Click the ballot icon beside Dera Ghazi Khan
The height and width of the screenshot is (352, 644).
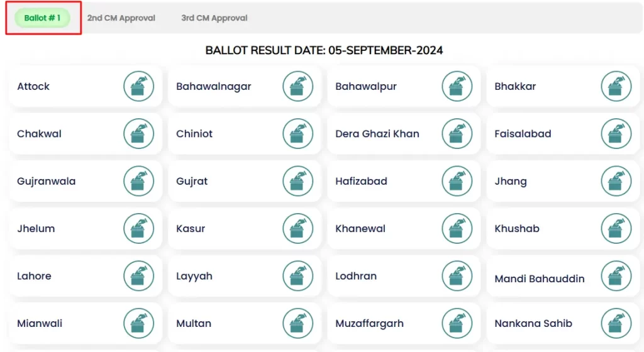click(x=457, y=134)
